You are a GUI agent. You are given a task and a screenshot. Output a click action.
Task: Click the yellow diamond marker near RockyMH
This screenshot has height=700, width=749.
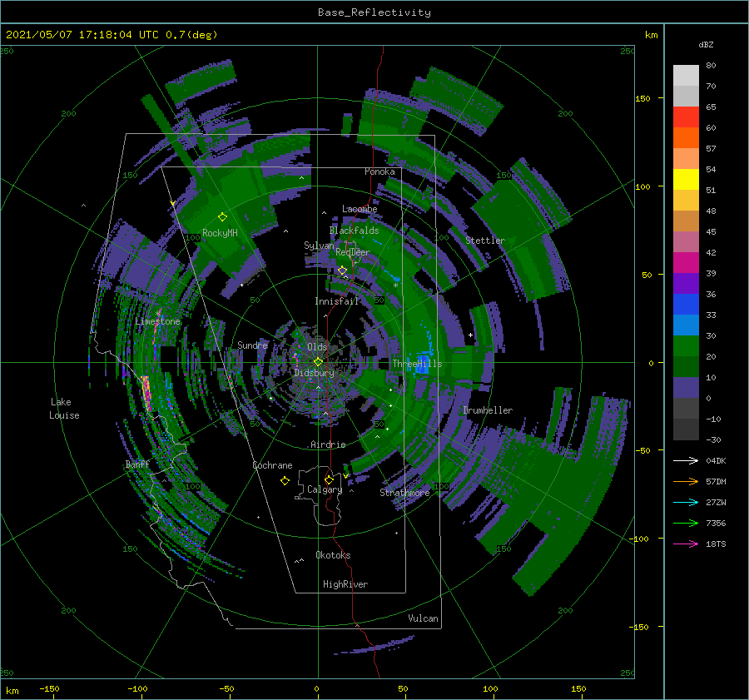point(222,217)
